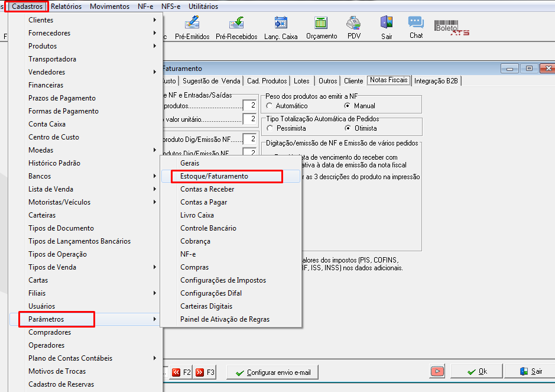
Task: Select Otimista totalization option
Action: coord(348,128)
